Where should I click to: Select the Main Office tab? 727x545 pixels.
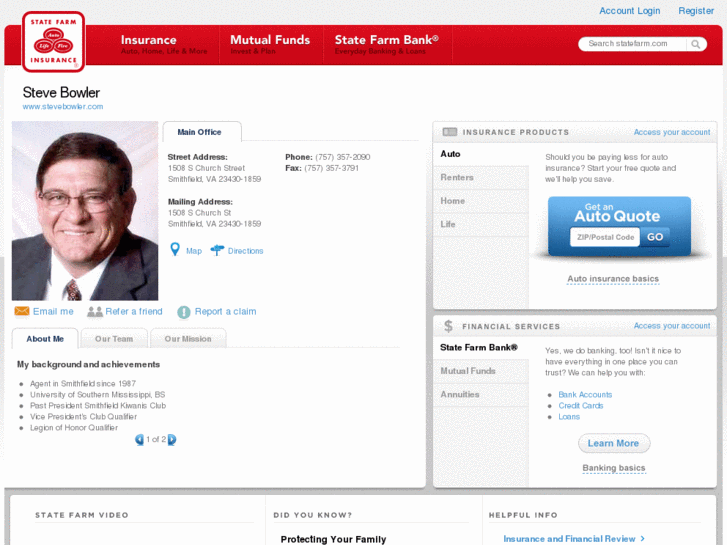[202, 132]
